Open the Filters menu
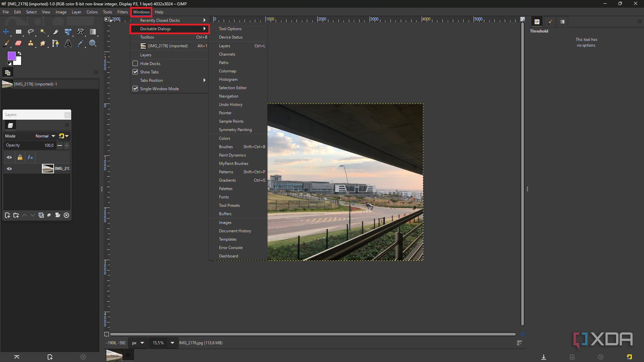Screen dimensions: 644x362 [x=122, y=12]
